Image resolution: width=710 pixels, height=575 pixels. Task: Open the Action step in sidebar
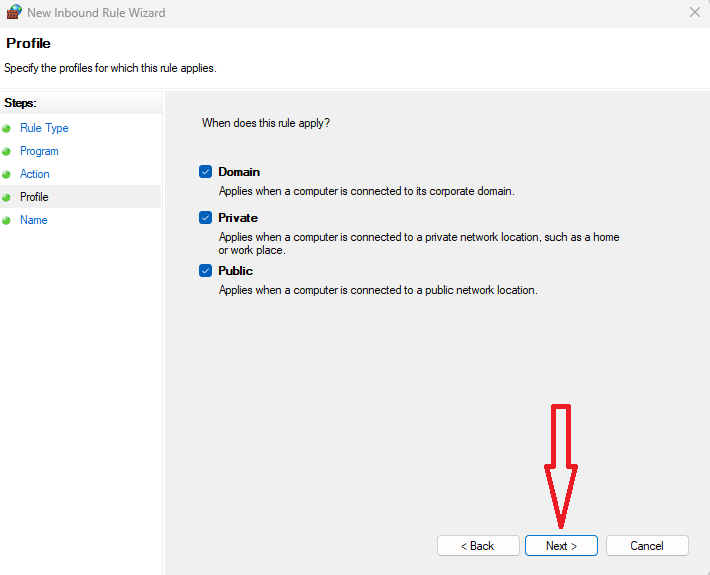click(x=35, y=174)
